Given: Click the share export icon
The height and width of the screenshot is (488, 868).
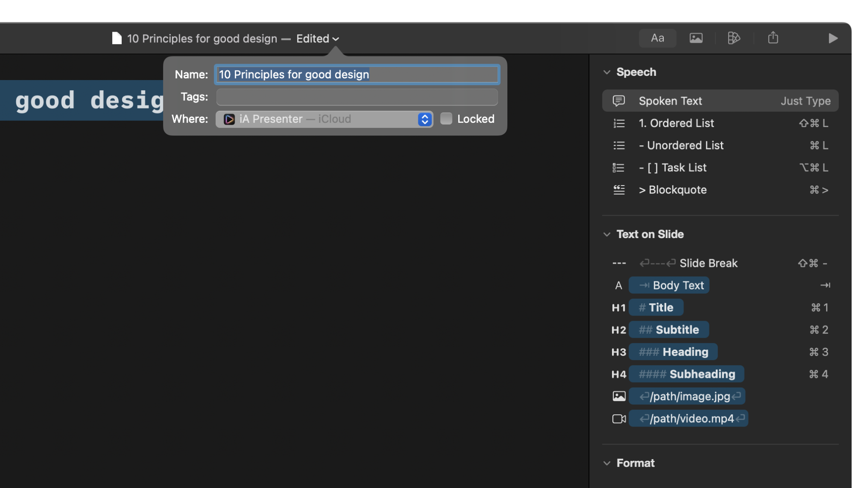Looking at the screenshot, I should [x=773, y=38].
